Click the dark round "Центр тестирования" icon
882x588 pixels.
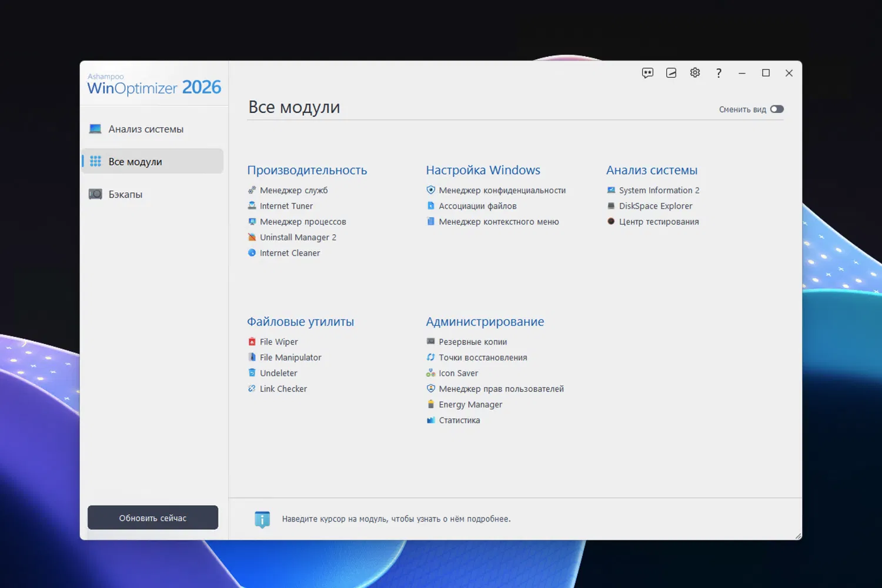611,222
